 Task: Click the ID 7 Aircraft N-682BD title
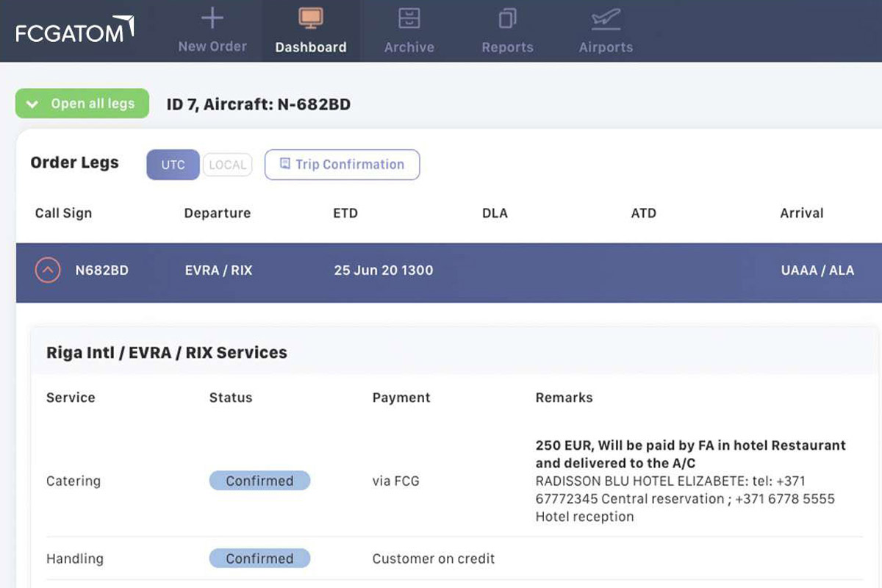258,104
